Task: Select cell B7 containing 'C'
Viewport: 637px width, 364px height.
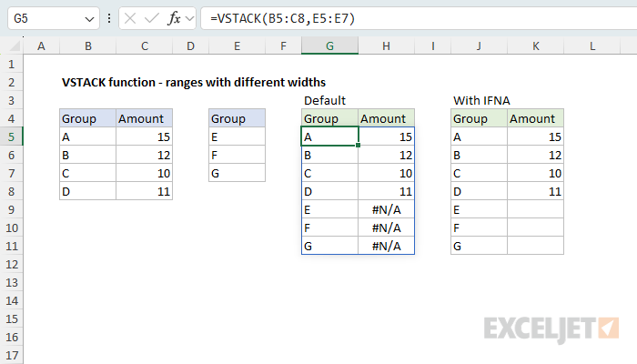Action: 87,174
